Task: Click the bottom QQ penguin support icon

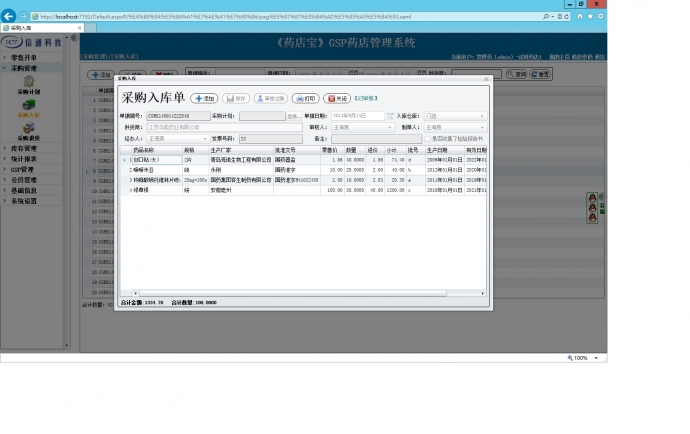Action: (x=592, y=217)
